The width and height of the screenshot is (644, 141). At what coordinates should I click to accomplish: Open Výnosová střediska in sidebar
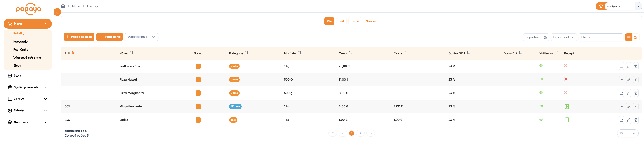(27, 57)
